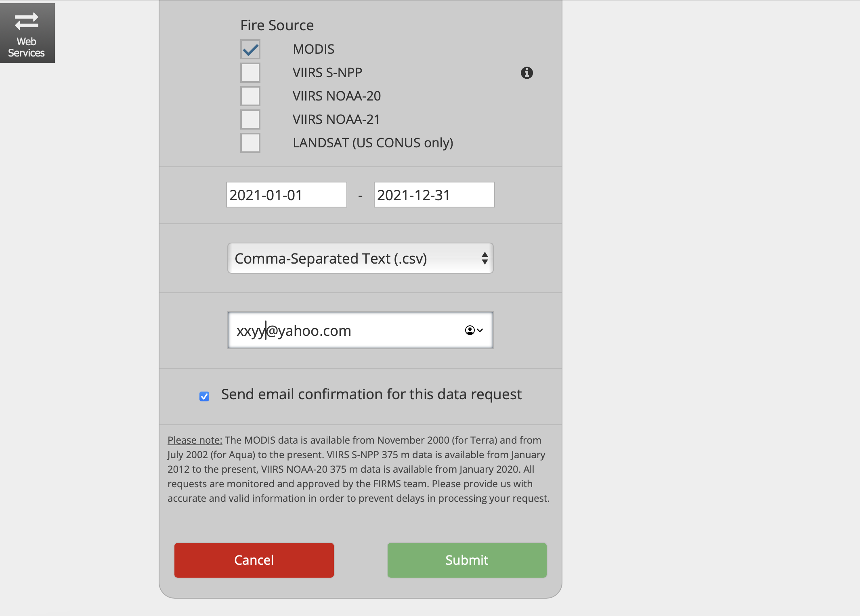Click the end date field 2021-12-31
This screenshot has height=616, width=860.
tap(434, 195)
